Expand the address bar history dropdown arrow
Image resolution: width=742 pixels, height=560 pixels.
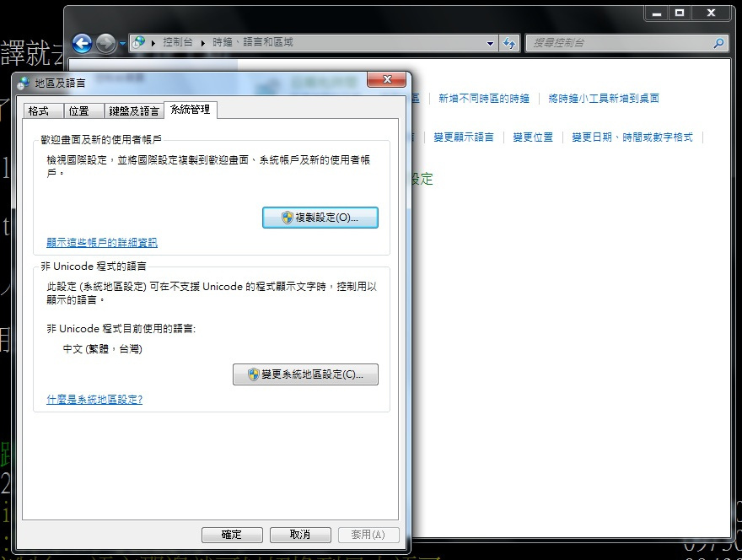pyautogui.click(x=490, y=43)
